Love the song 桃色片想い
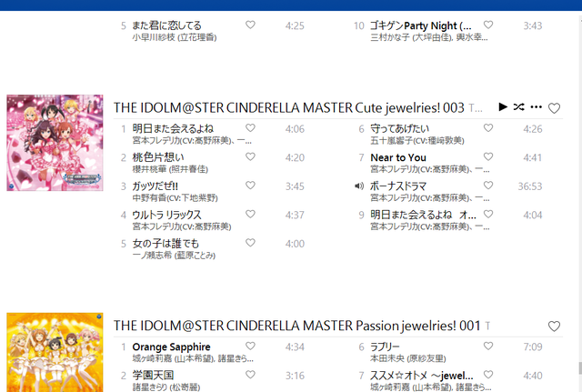 point(251,156)
